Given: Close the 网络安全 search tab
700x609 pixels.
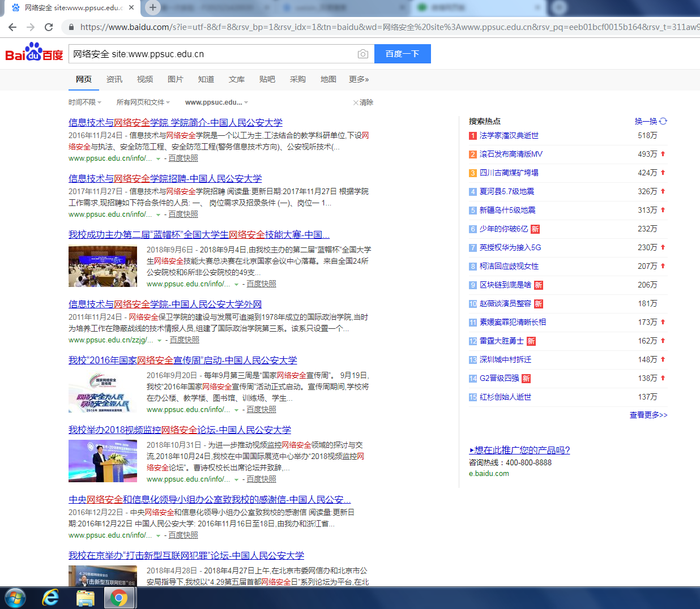Looking at the screenshot, I should click(131, 7).
